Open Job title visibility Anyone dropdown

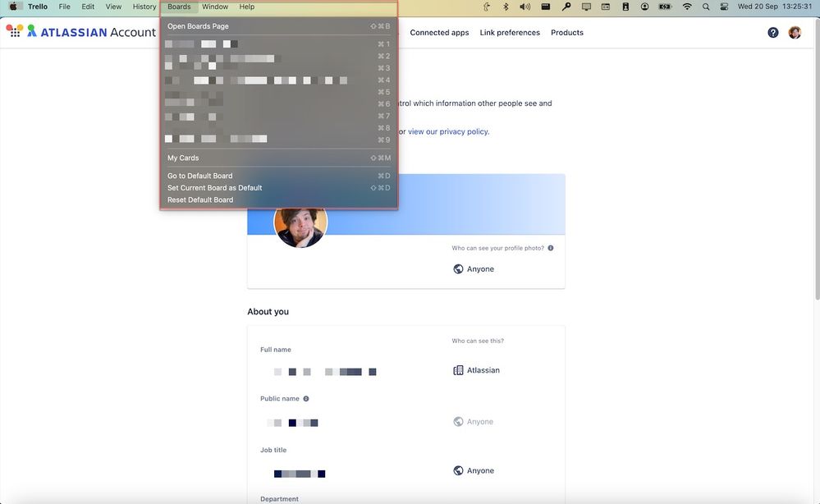(474, 470)
